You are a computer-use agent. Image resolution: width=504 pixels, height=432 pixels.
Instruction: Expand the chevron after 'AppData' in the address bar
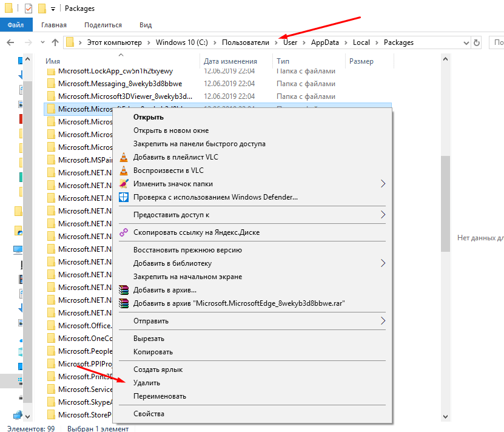[346, 42]
